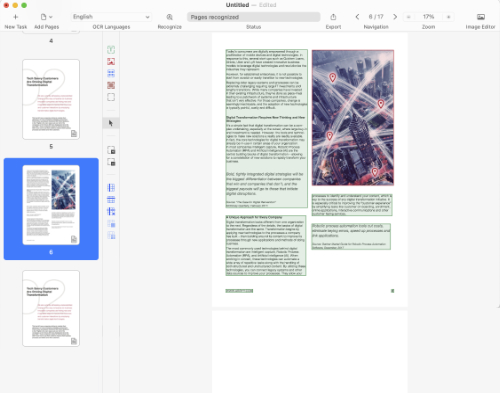Image resolution: width=500 pixels, height=393 pixels.
Task: Select the page number area at bottom right
Action: tap(392, 291)
